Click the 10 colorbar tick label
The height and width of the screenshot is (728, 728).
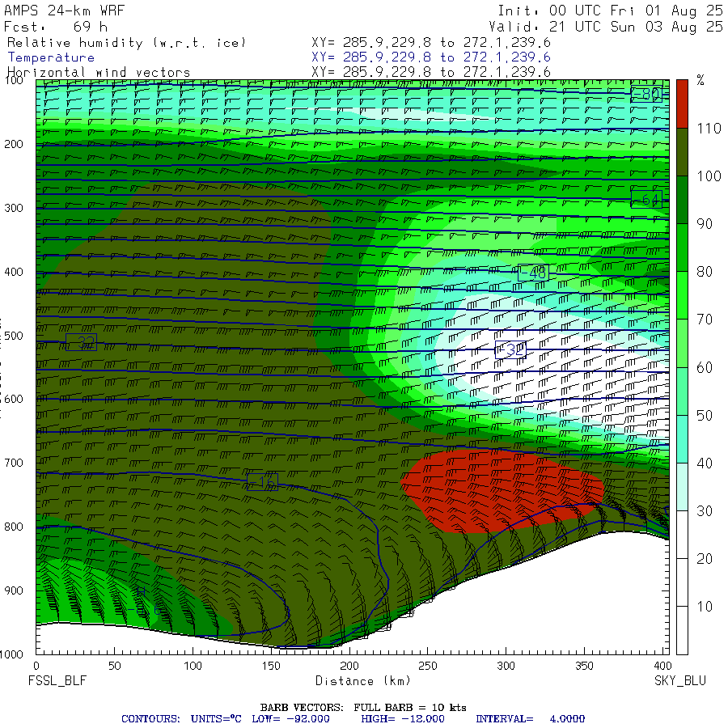pos(705,607)
